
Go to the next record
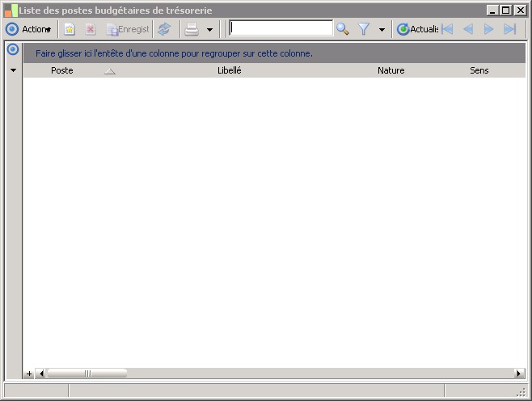click(488, 29)
